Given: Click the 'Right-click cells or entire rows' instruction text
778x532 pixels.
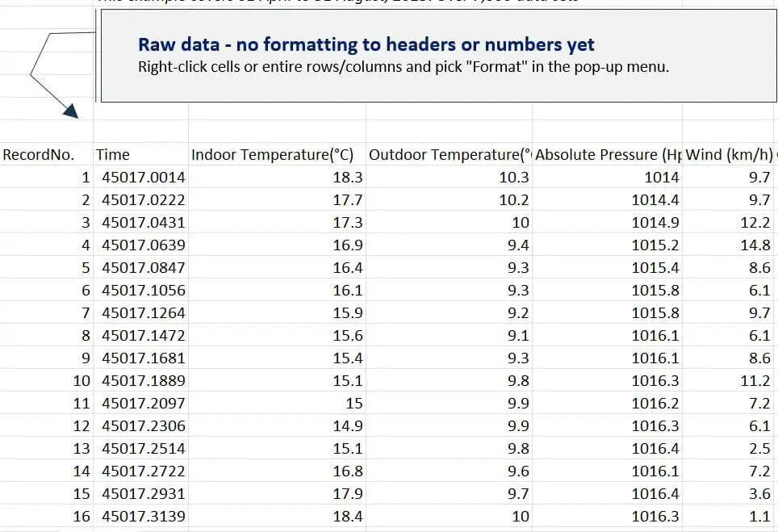Looking at the screenshot, I should (x=404, y=67).
